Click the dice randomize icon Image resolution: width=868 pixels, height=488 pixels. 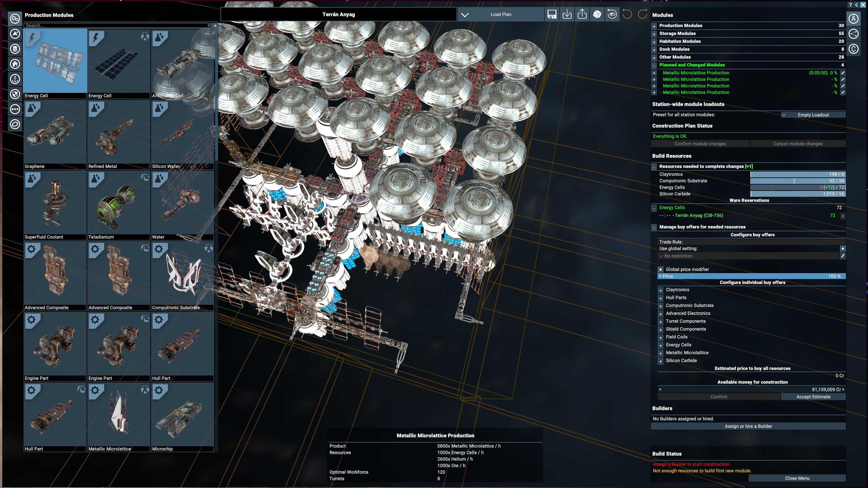(x=597, y=14)
